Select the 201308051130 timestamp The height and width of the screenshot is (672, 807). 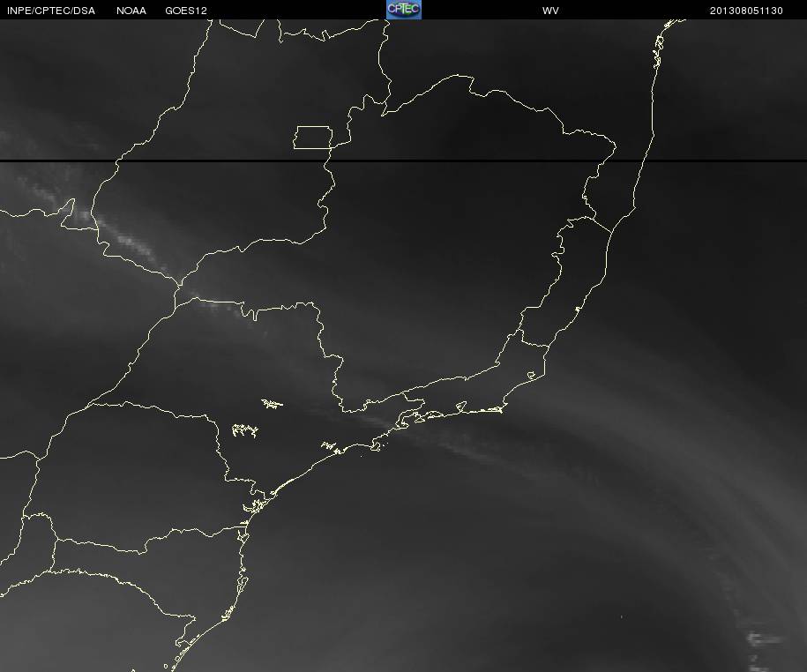coord(746,11)
